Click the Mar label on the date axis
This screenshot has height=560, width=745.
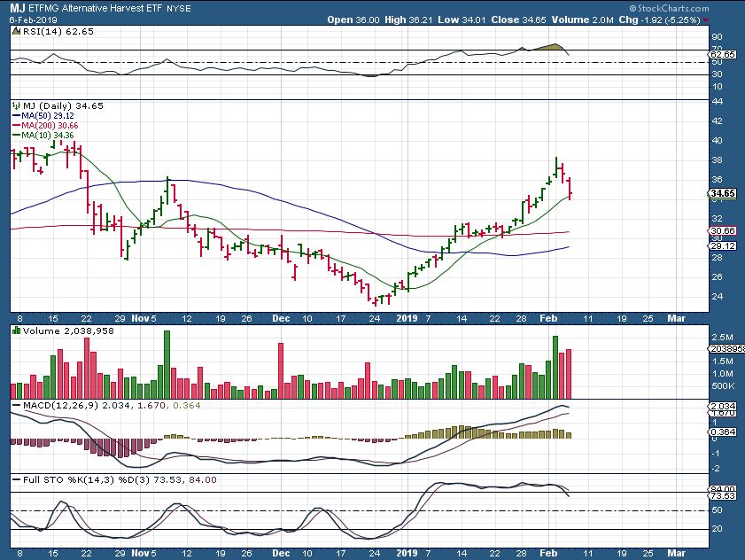click(x=675, y=316)
